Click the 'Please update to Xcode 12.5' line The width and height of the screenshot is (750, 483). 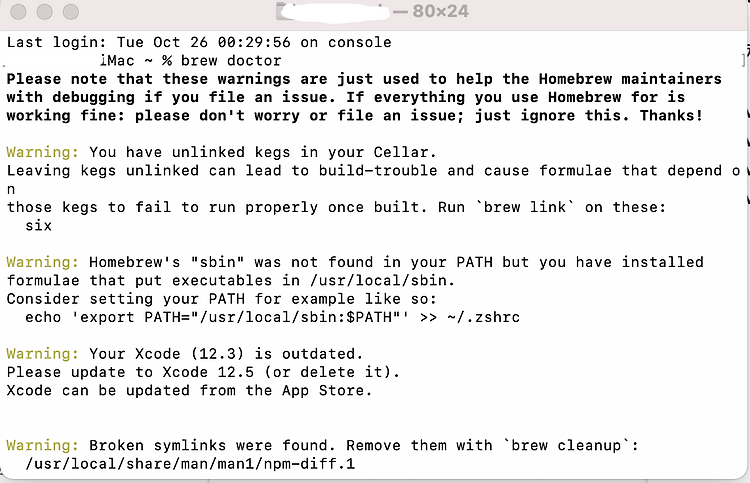click(203, 372)
